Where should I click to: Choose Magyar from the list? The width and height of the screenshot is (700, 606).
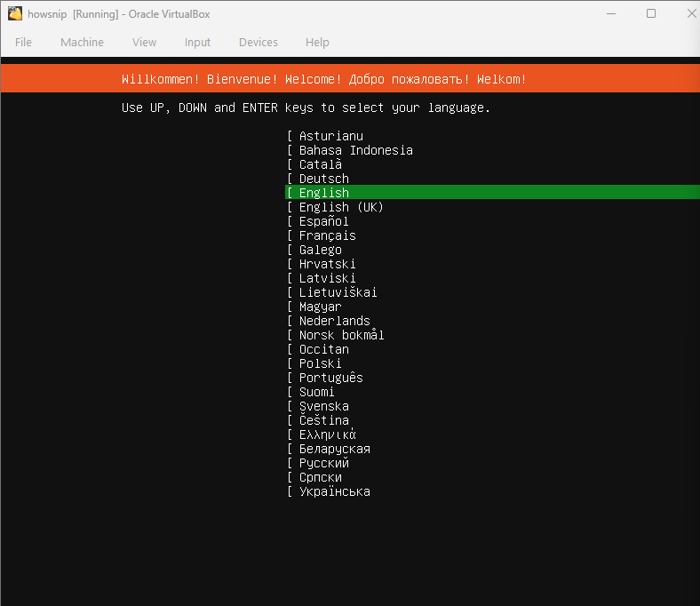tap(321, 307)
